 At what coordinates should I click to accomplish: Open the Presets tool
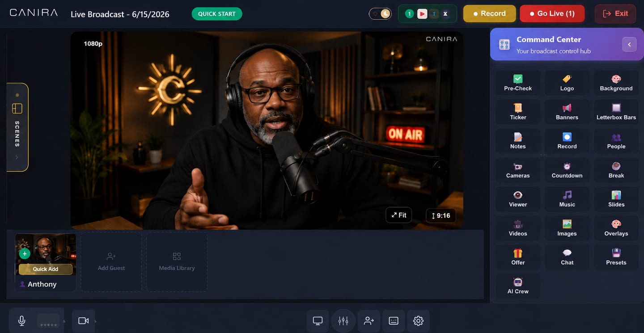616,257
